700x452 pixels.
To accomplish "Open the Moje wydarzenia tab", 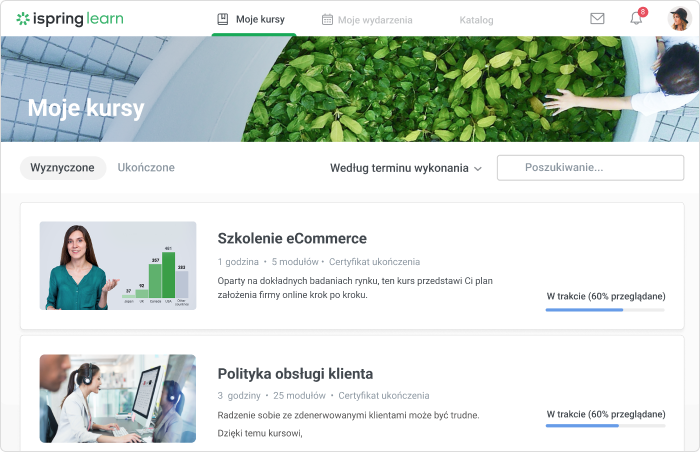I will click(374, 19).
